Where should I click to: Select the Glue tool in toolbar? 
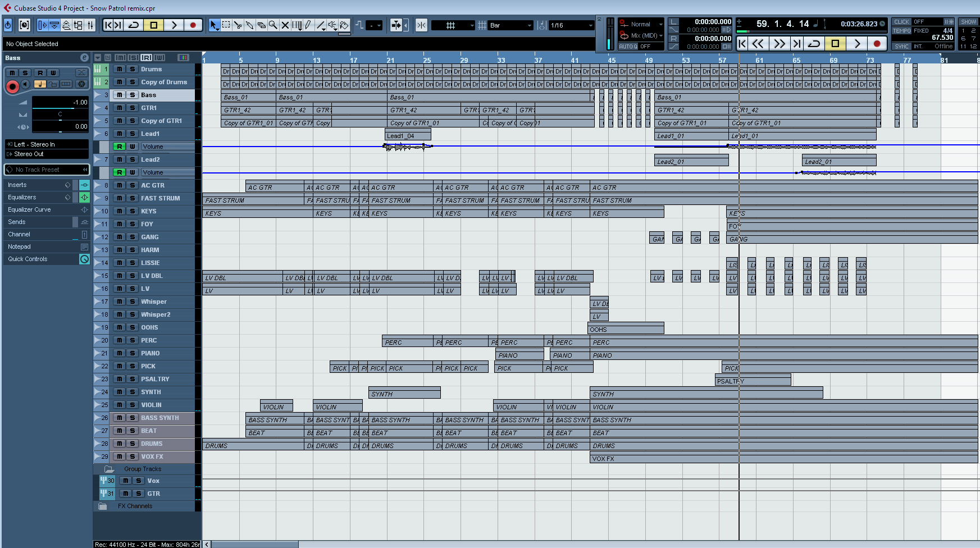249,25
